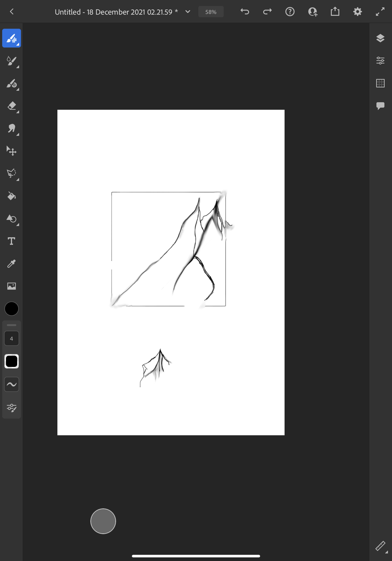Undo the last stroke
Viewport: 392px width, 561px height.
(x=245, y=12)
